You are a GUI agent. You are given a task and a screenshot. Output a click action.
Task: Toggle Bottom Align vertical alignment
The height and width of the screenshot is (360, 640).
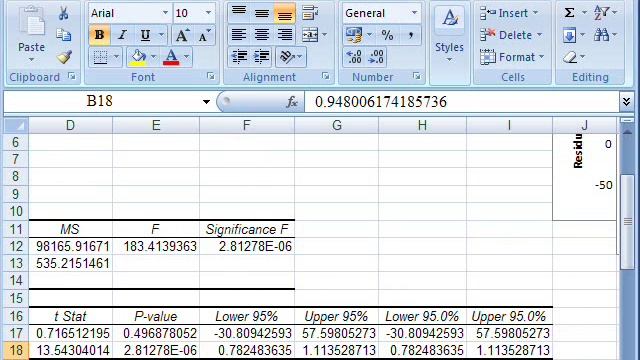(284, 13)
